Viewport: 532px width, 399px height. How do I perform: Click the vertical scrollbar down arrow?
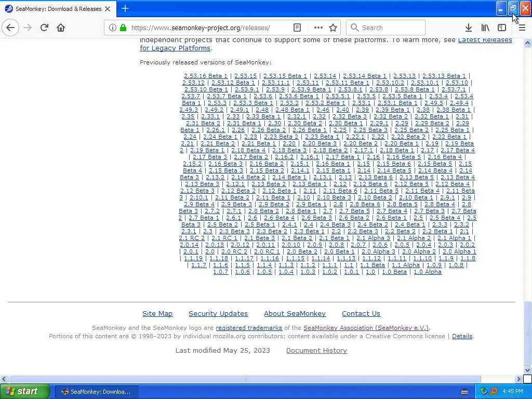[x=527, y=370]
